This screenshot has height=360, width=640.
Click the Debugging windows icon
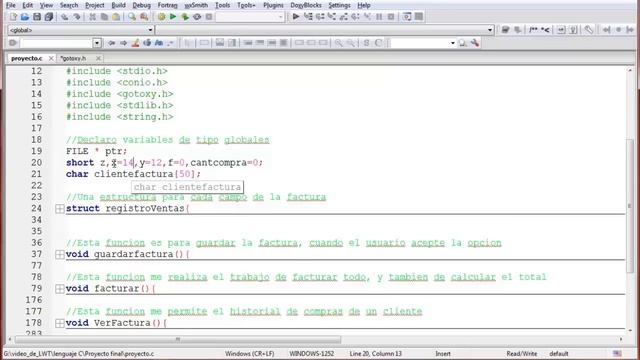(x=407, y=17)
